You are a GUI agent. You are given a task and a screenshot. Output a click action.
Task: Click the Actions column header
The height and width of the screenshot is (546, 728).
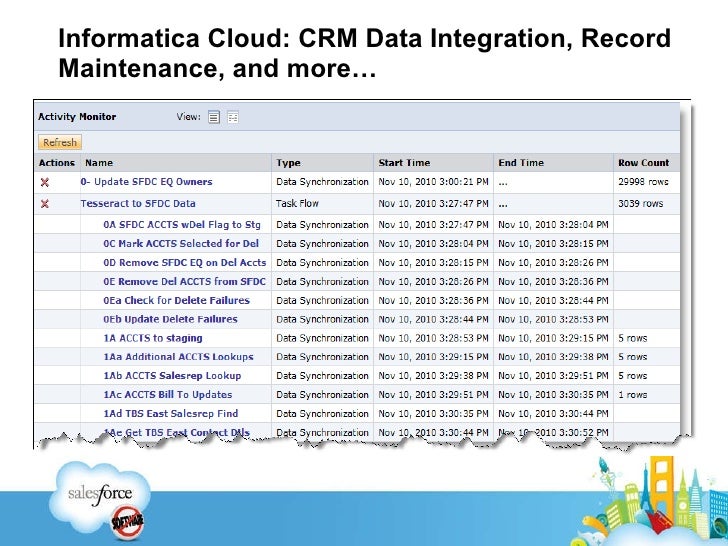pos(57,163)
